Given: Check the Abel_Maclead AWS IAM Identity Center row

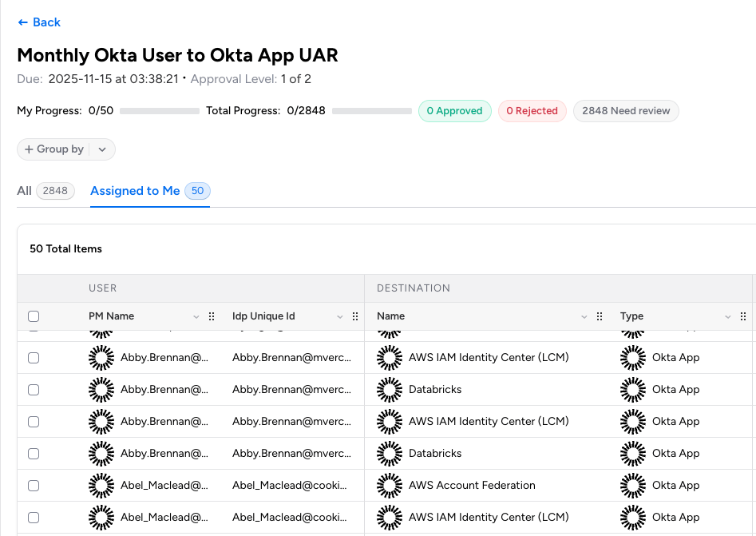Looking at the screenshot, I should 34,517.
